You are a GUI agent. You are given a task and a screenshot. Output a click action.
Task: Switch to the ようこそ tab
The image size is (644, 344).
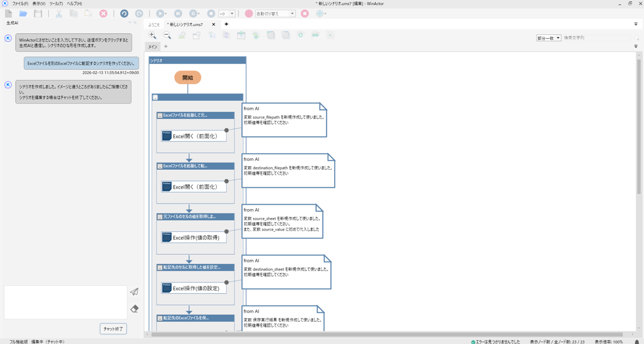point(154,25)
